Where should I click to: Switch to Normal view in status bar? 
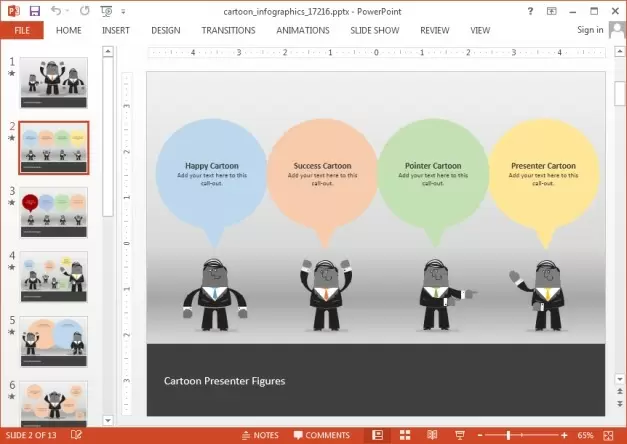pyautogui.click(x=377, y=435)
